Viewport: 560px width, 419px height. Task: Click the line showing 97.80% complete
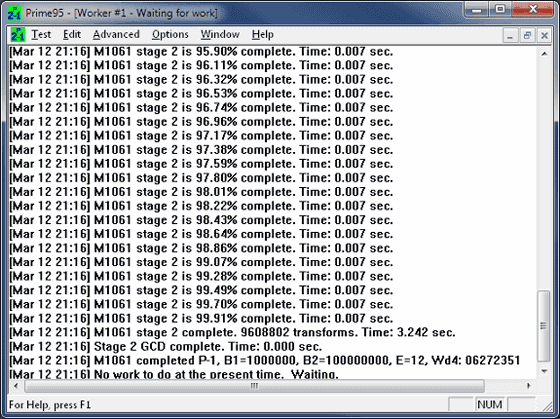point(201,178)
